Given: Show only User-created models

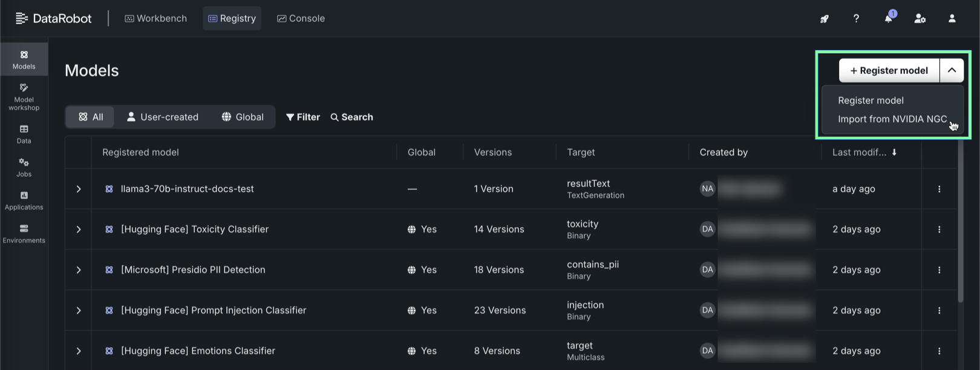Looking at the screenshot, I should 163,117.
